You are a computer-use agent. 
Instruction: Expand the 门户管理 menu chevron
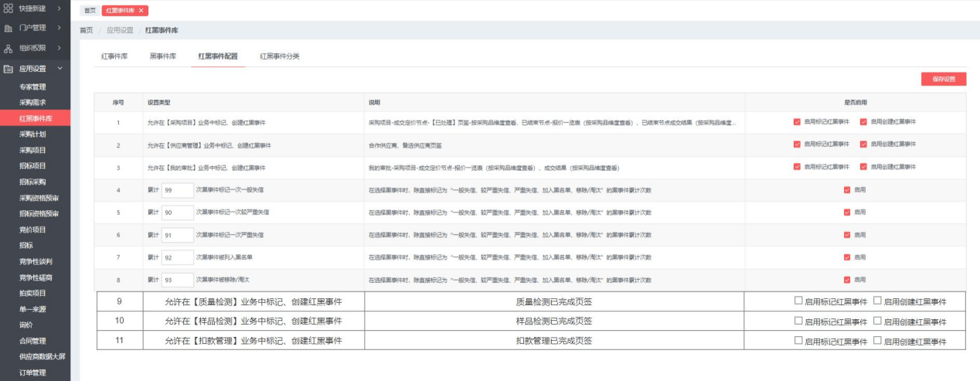click(x=60, y=28)
